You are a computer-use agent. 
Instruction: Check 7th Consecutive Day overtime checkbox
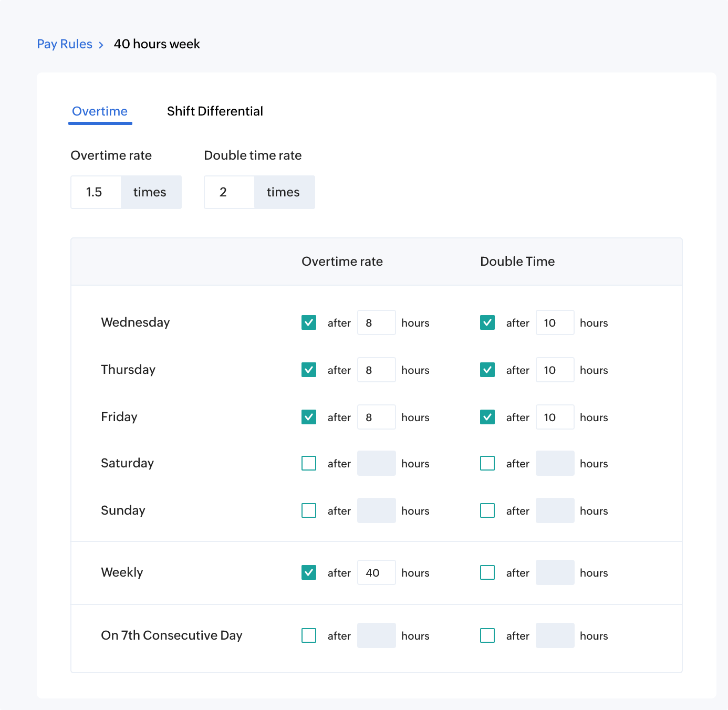(x=309, y=635)
